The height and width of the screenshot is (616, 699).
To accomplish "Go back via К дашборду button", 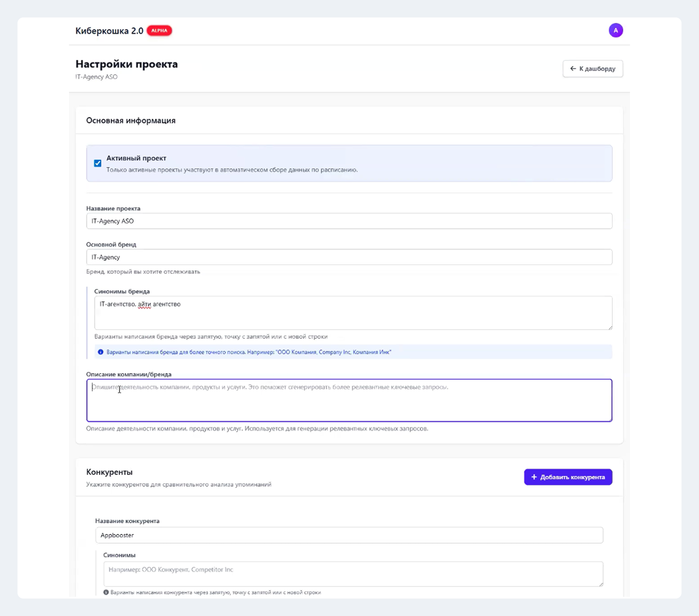I will (x=593, y=69).
